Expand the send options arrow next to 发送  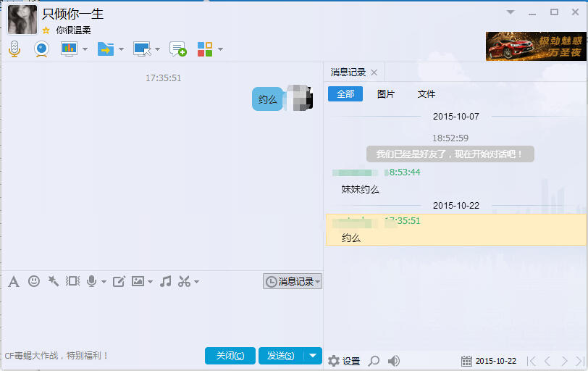[x=313, y=356]
